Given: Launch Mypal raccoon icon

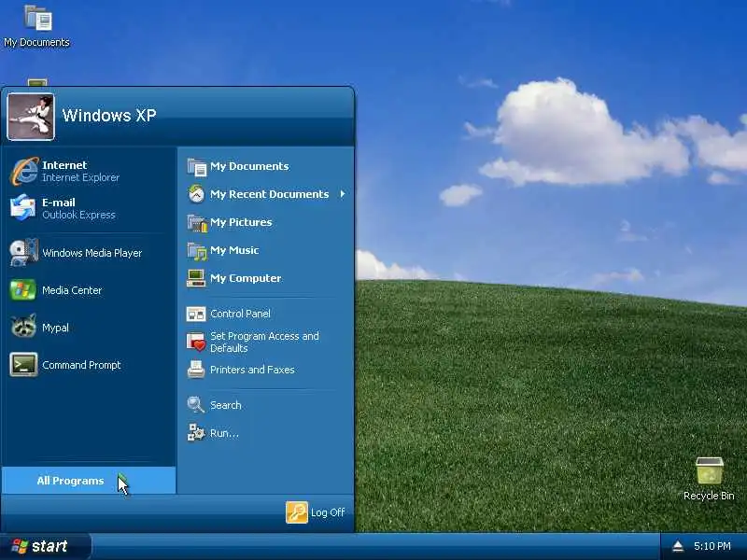Looking at the screenshot, I should click(23, 327).
